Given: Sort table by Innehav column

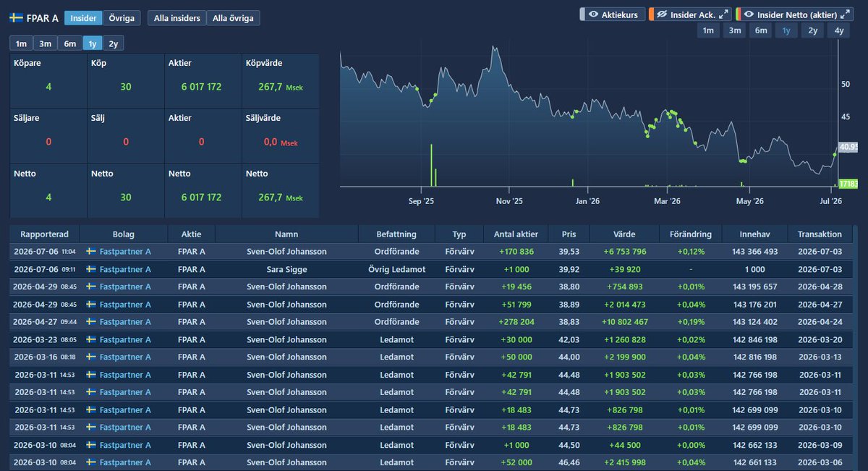Looking at the screenshot, I should (x=755, y=234).
